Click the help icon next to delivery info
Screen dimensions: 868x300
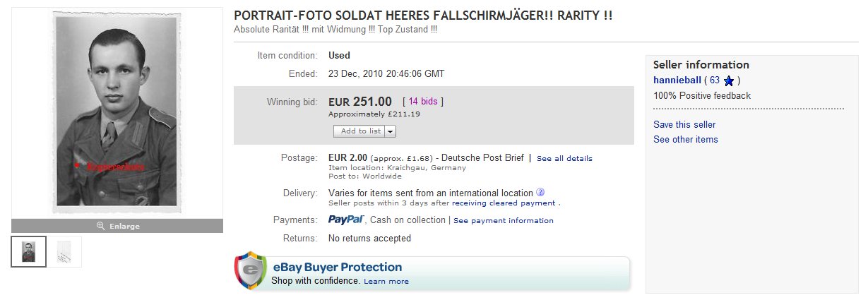pos(540,193)
